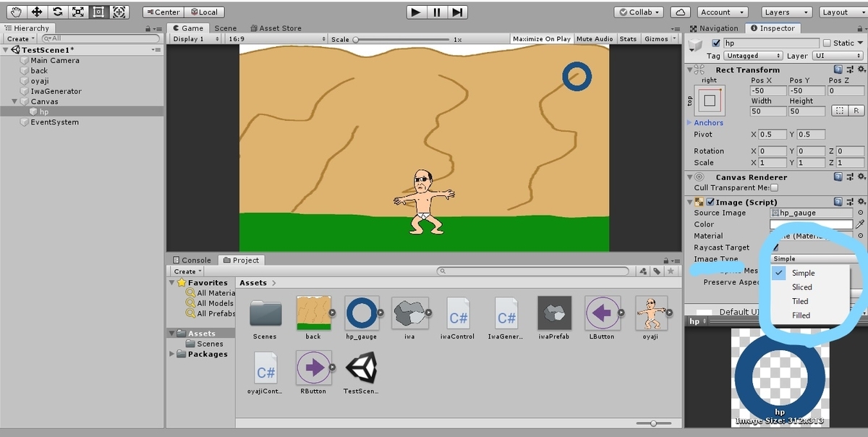Pick the eyedropper next to Color
868x437 pixels.
coord(860,224)
